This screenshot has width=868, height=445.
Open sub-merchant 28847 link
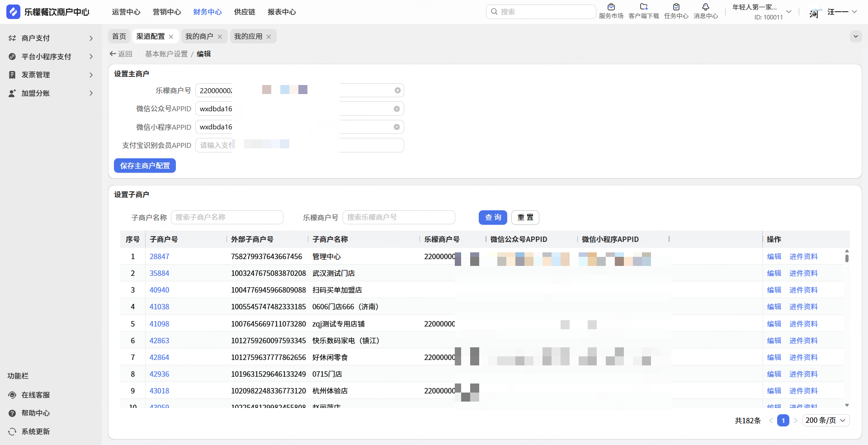tap(159, 256)
